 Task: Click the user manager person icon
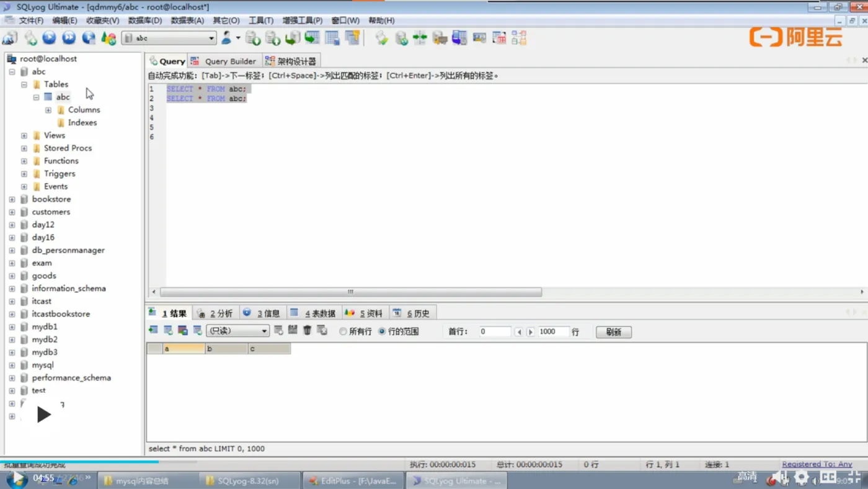pos(226,38)
